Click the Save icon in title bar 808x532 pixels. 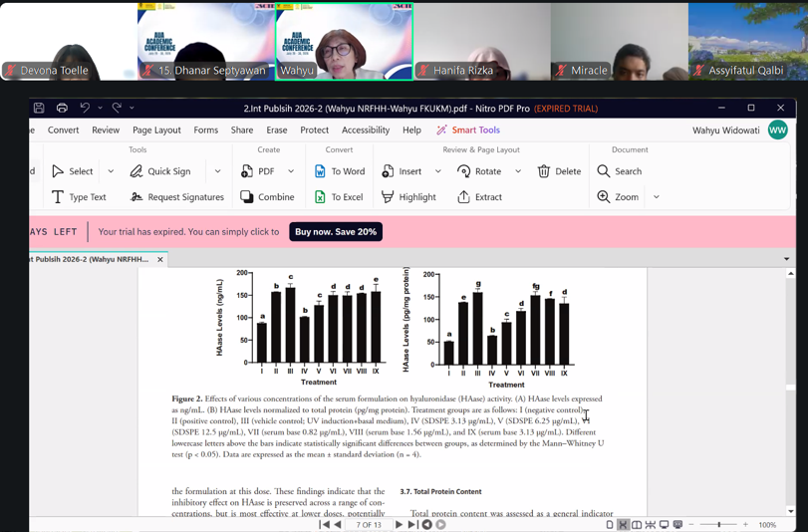[39, 108]
